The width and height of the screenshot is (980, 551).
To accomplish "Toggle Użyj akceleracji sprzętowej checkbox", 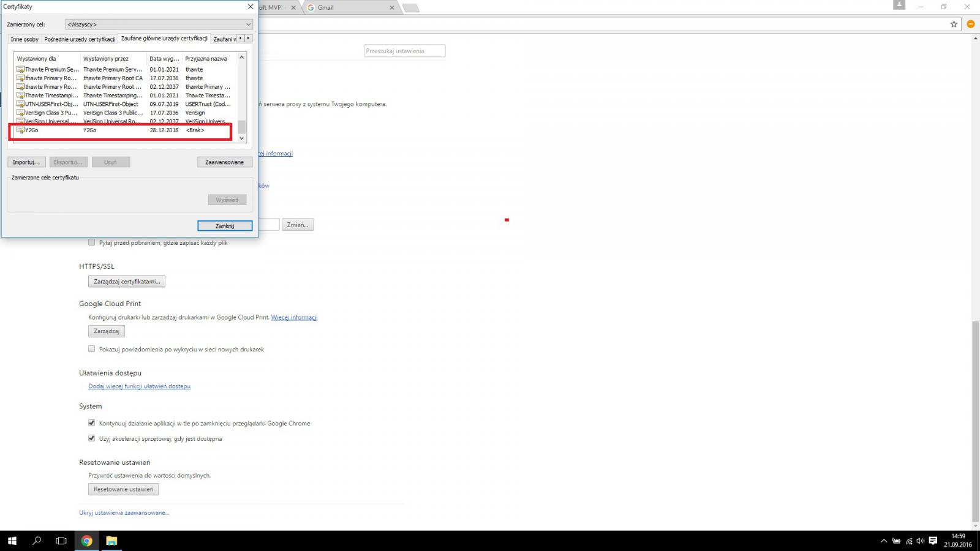I will [92, 438].
